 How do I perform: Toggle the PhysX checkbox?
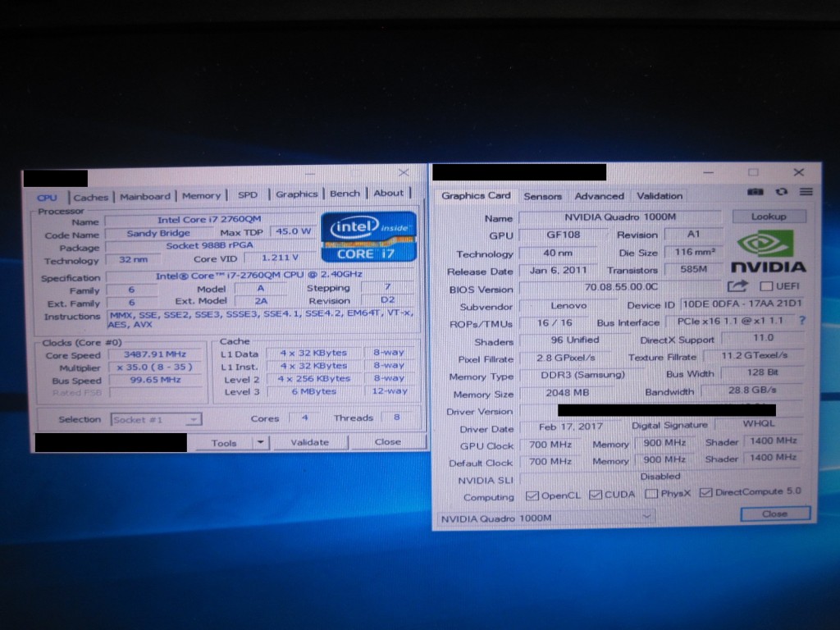(651, 493)
